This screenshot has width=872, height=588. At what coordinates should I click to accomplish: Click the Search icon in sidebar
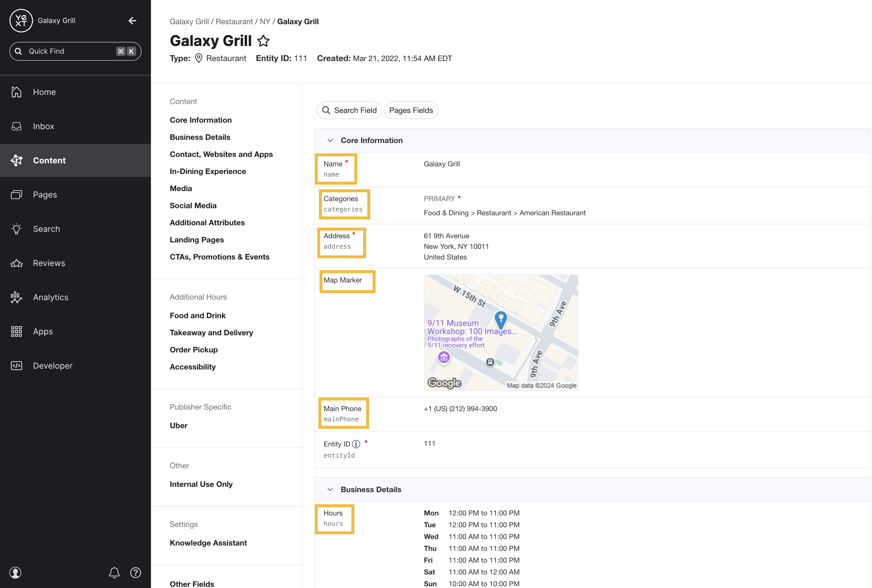tap(17, 228)
